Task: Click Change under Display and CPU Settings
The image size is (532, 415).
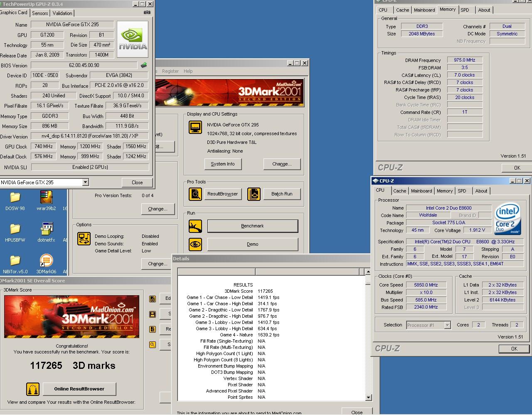Action: point(282,164)
